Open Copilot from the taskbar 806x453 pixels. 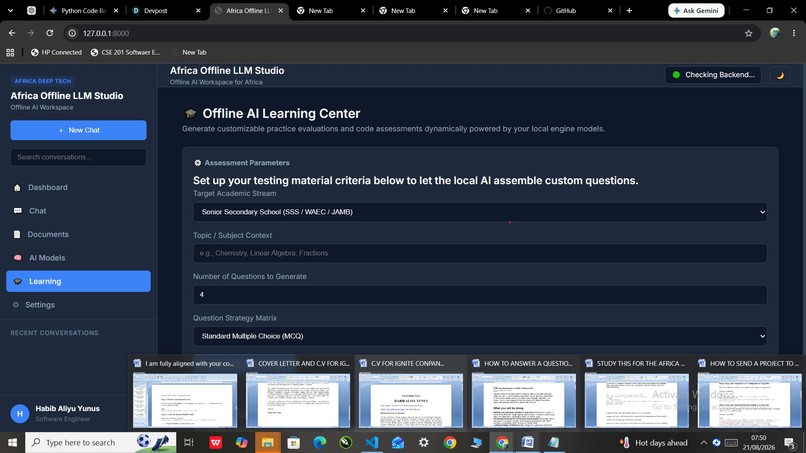point(242,442)
